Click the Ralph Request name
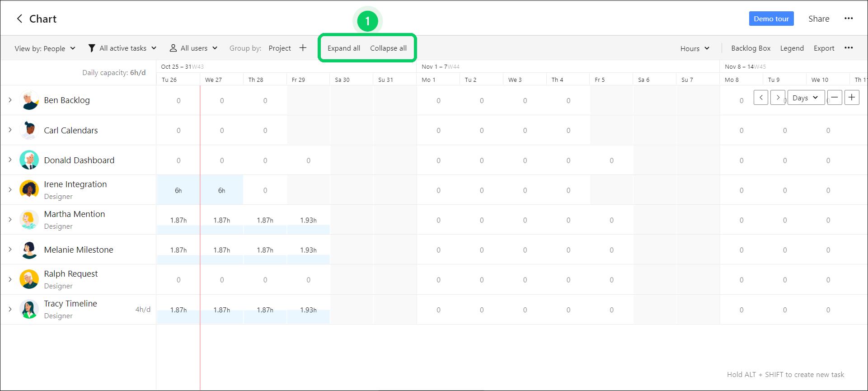868x391 pixels. click(70, 273)
